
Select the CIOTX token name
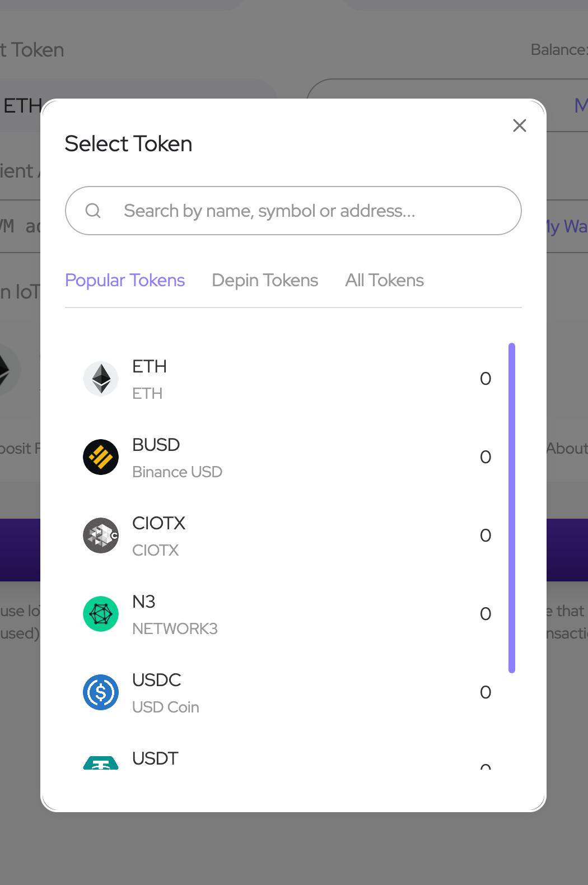coord(158,523)
